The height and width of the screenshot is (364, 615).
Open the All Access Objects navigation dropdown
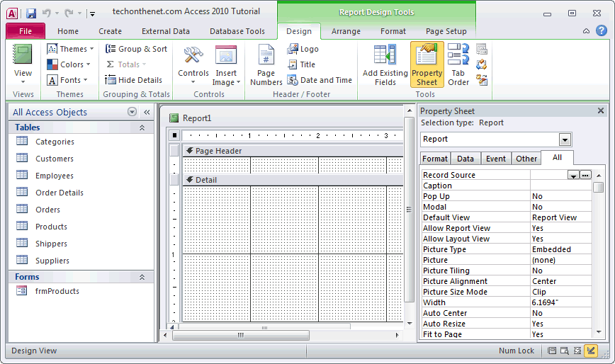132,112
